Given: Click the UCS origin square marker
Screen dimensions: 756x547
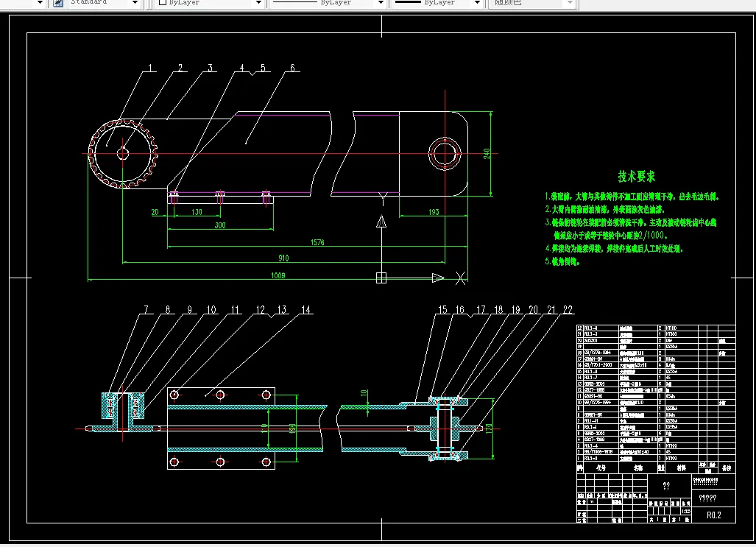Looking at the screenshot, I should click(x=381, y=278).
